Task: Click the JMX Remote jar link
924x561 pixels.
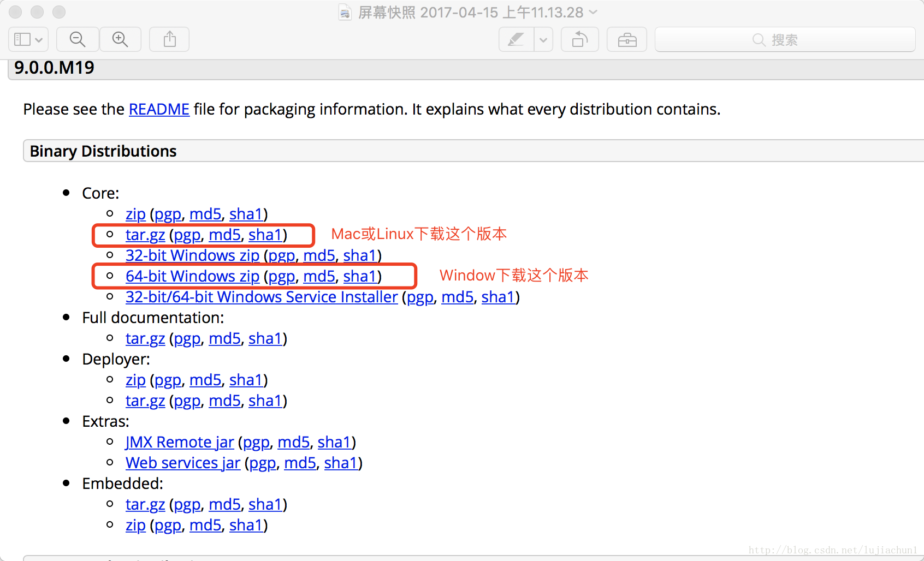Action: [x=180, y=442]
